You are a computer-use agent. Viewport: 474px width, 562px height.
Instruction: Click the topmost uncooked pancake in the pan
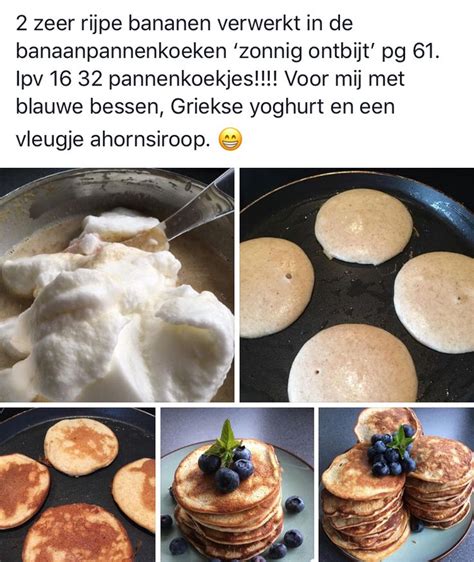364,227
